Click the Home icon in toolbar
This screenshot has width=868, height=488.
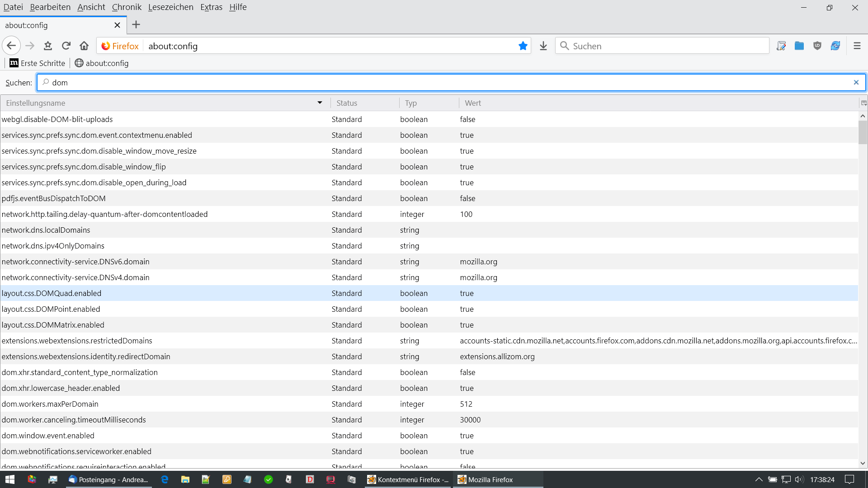84,46
